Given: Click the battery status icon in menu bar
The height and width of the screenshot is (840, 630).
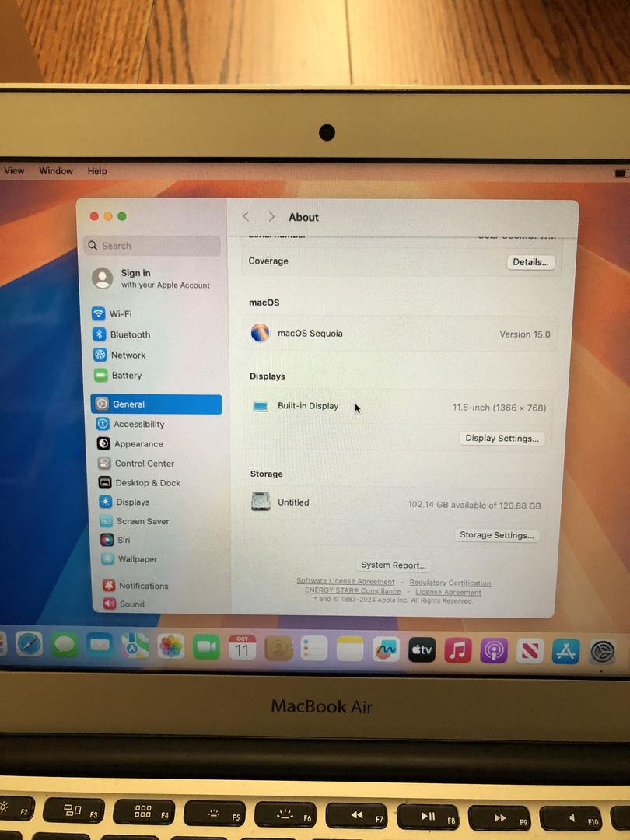Looking at the screenshot, I should (620, 173).
